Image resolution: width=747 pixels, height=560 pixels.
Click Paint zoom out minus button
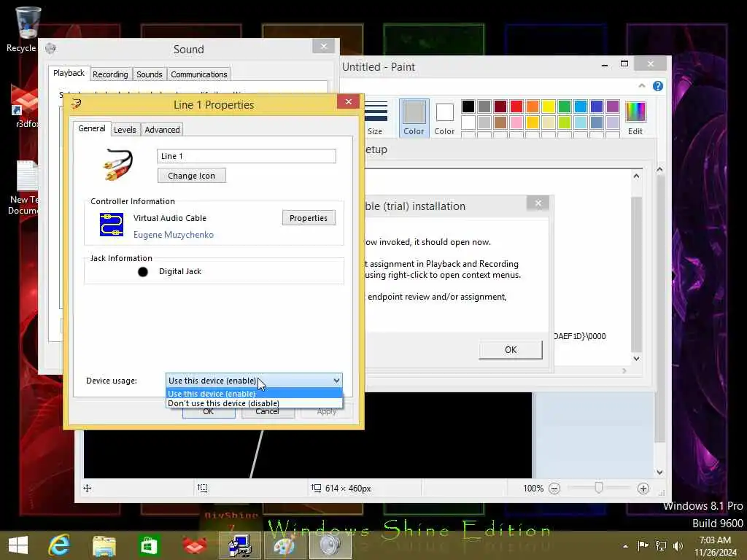pos(554,489)
